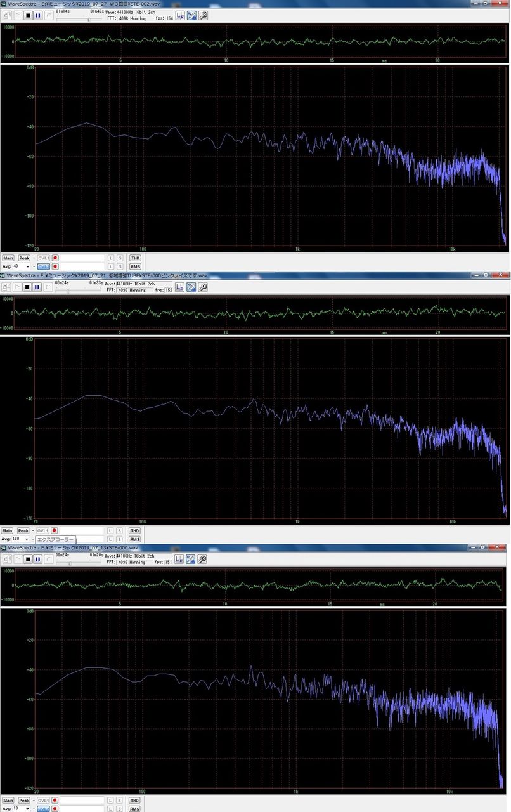Playback position slider in middle 2019_07_21 window
Image resolution: width=511 pixels, height=812 pixels.
pos(79,291)
